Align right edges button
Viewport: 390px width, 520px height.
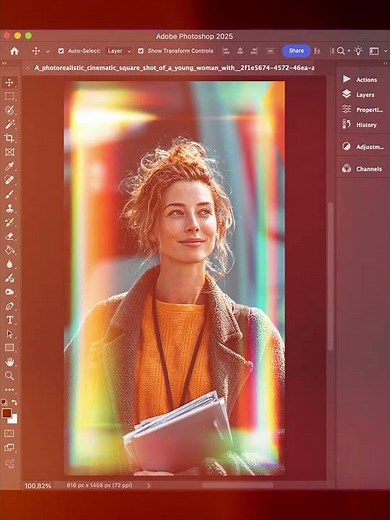(254, 51)
